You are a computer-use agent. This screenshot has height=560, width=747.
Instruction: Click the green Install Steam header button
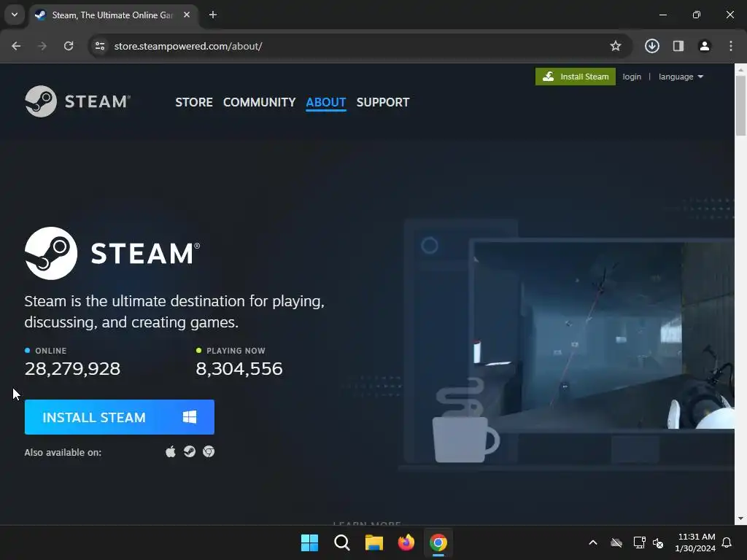[x=576, y=77]
